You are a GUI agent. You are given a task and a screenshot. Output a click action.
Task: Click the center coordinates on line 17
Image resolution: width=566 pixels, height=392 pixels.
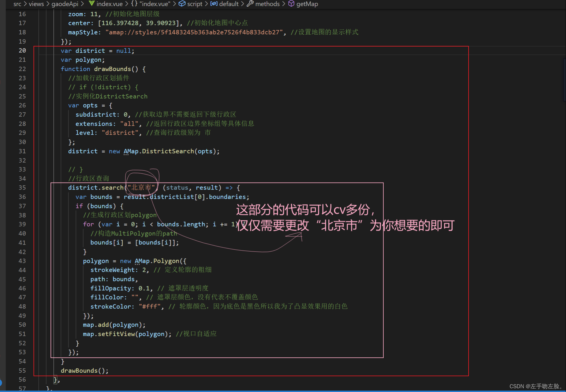138,23
